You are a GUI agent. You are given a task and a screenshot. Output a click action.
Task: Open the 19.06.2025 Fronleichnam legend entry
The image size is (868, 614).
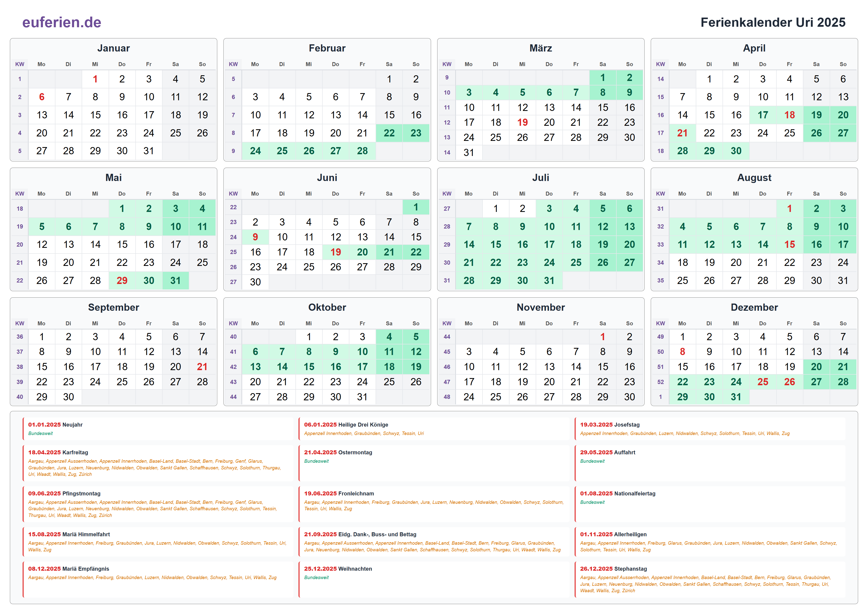[x=434, y=504]
